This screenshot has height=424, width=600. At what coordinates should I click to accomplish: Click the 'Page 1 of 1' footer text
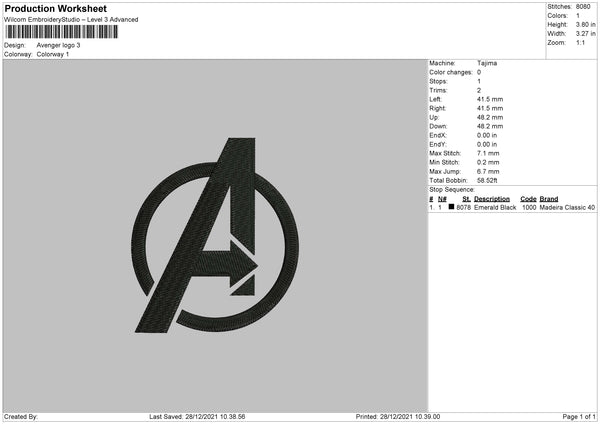coord(579,417)
